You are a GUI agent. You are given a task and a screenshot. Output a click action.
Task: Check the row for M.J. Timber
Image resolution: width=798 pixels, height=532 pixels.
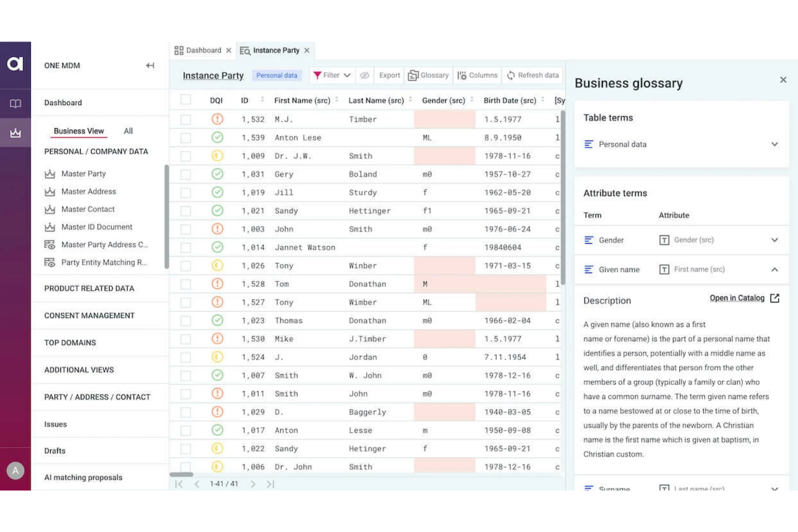pos(185,119)
